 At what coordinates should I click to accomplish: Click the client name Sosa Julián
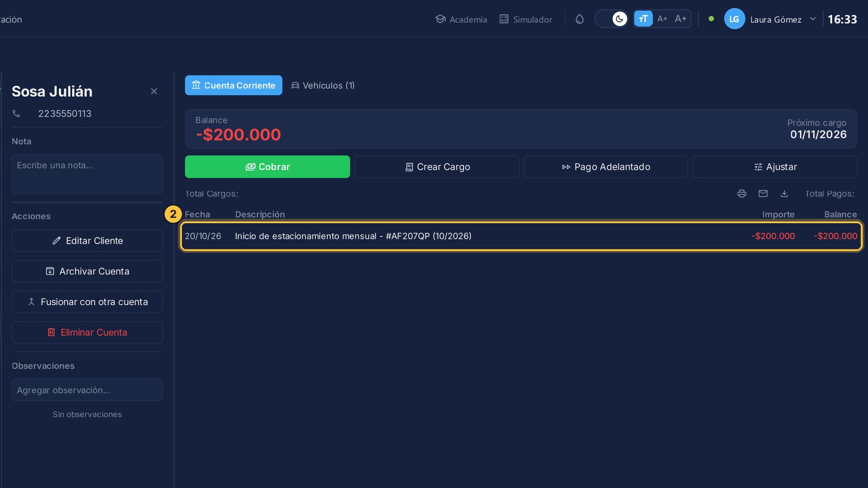(x=52, y=91)
